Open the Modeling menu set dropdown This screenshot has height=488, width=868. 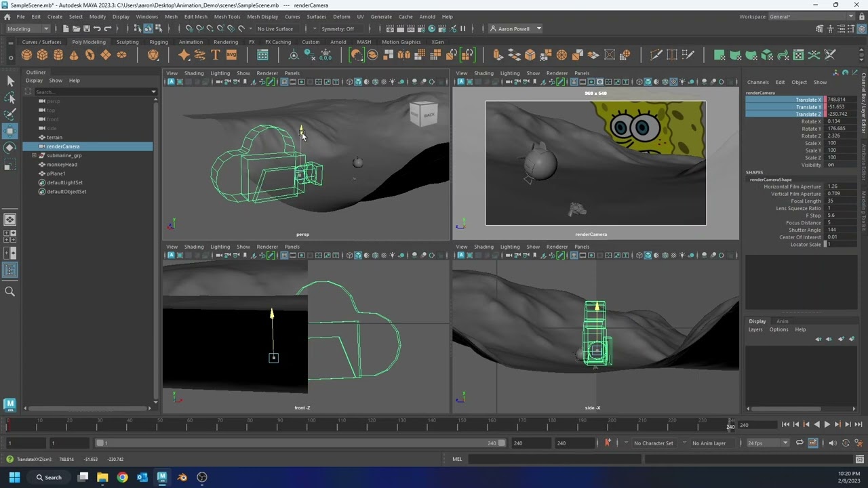point(27,28)
